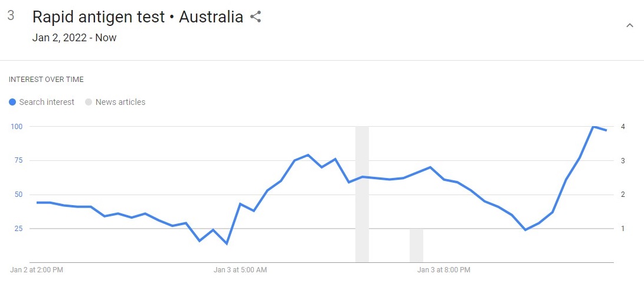The width and height of the screenshot is (644, 290).
Task: Click the peak point at 100 on line
Action: 593,126
